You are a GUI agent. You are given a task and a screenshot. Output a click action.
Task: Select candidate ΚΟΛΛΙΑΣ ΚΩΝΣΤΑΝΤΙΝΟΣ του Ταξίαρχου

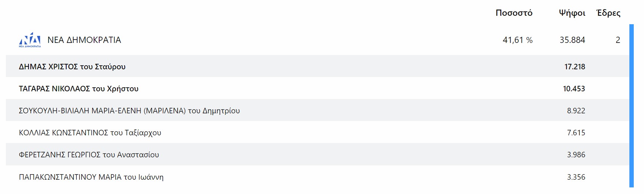(90, 133)
